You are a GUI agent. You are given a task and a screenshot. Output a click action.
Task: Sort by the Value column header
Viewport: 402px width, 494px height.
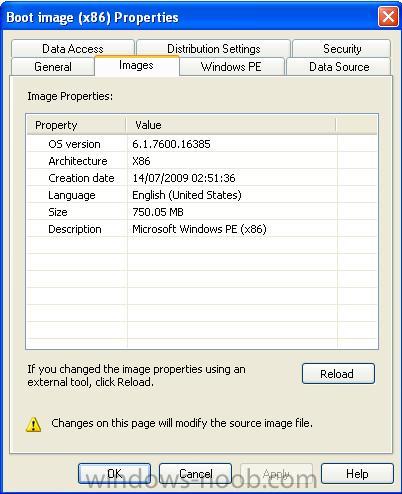231,125
